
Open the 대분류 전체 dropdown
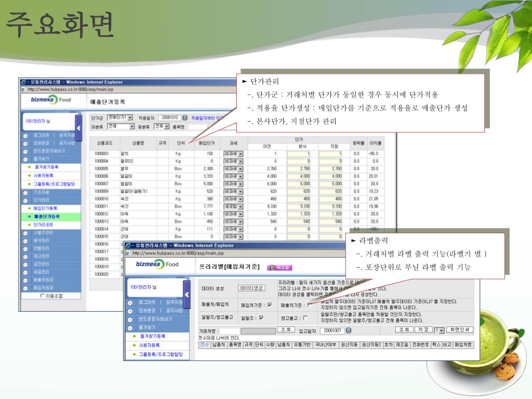121,126
